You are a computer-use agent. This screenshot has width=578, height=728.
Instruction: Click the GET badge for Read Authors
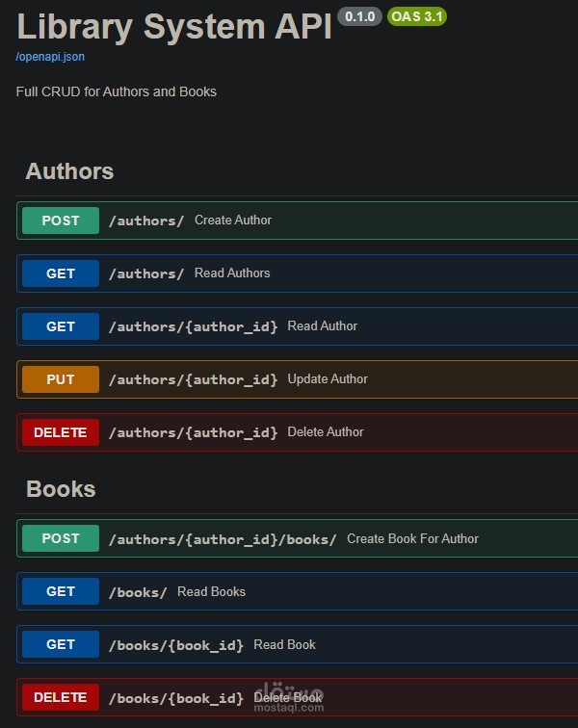tap(61, 273)
